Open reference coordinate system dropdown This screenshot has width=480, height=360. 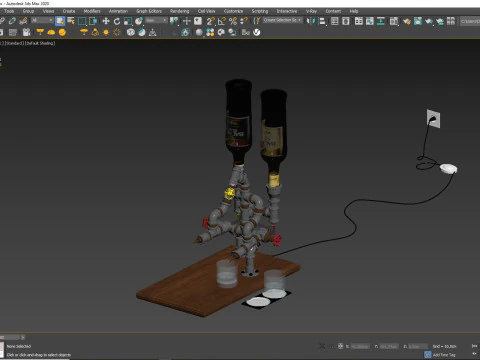[156, 20]
